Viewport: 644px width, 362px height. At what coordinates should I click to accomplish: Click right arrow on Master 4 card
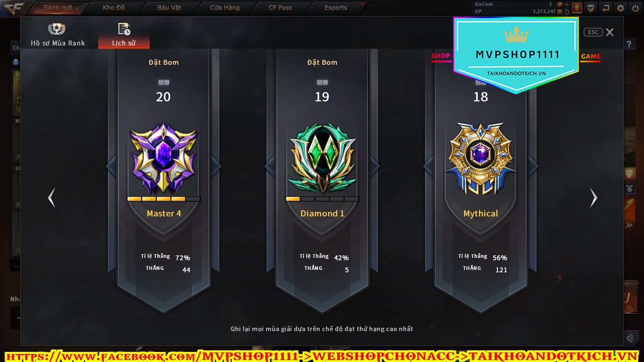(216, 166)
